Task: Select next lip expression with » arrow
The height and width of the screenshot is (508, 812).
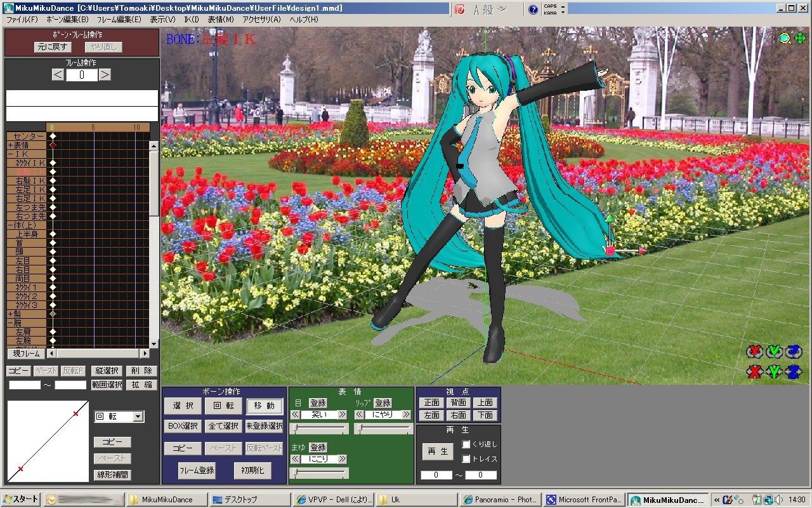Action: (407, 415)
